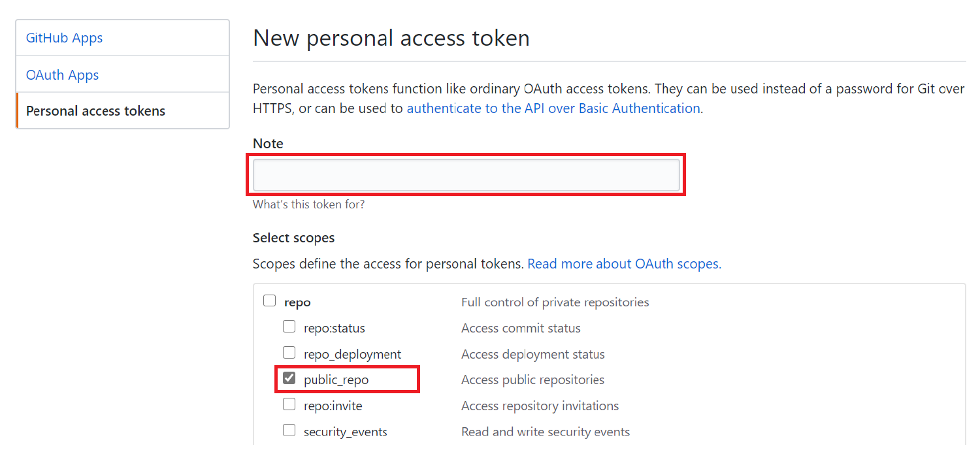The image size is (980, 469).
Task: Check the repo_deployment checkbox square
Action: click(289, 353)
